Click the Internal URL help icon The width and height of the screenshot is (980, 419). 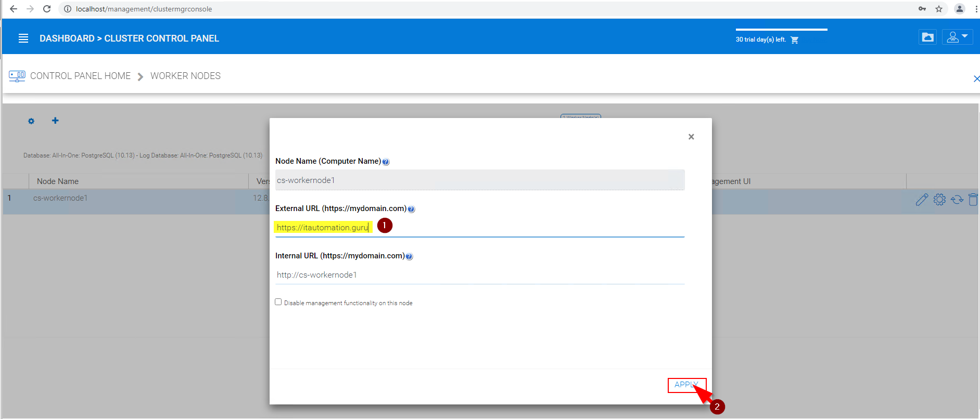click(409, 256)
